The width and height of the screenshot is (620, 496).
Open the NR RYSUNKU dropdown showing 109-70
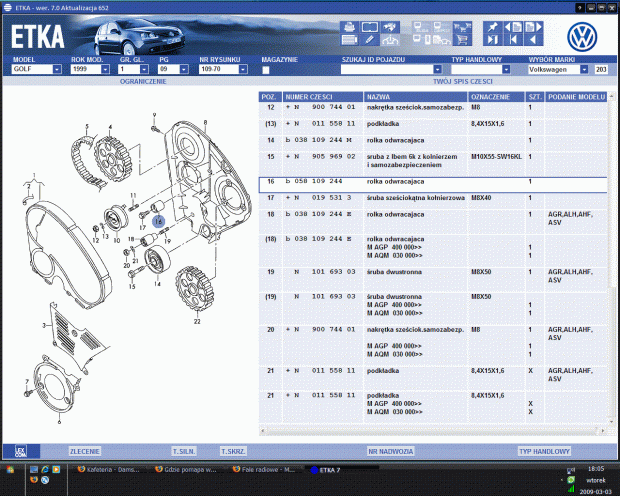(x=243, y=69)
